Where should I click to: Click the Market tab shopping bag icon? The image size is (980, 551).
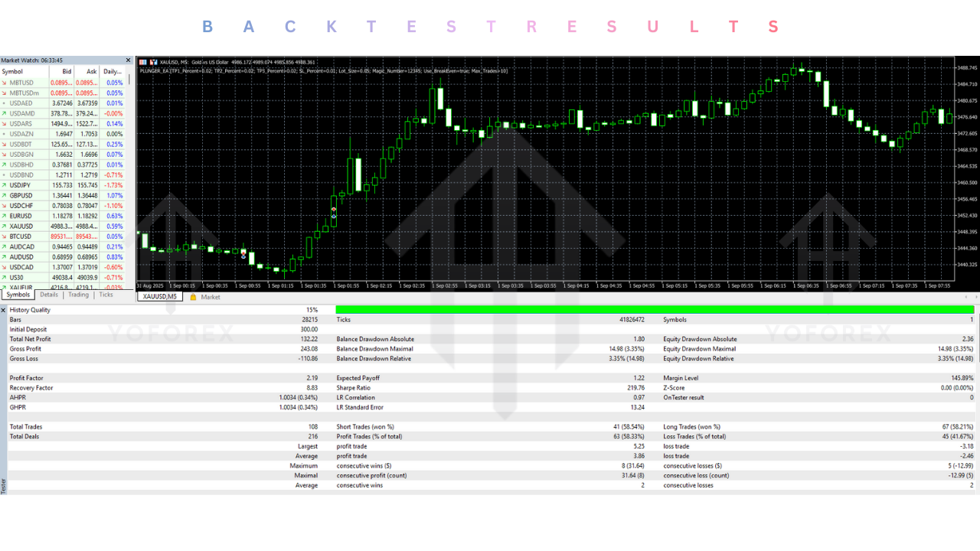click(193, 297)
